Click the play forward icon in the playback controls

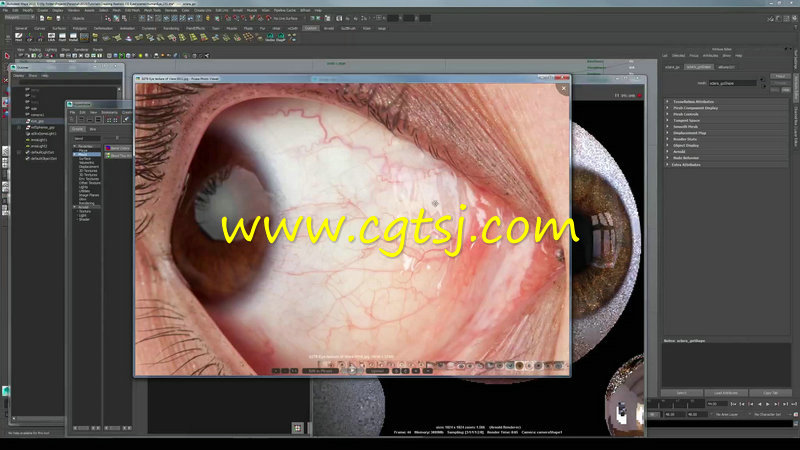pos(767,404)
